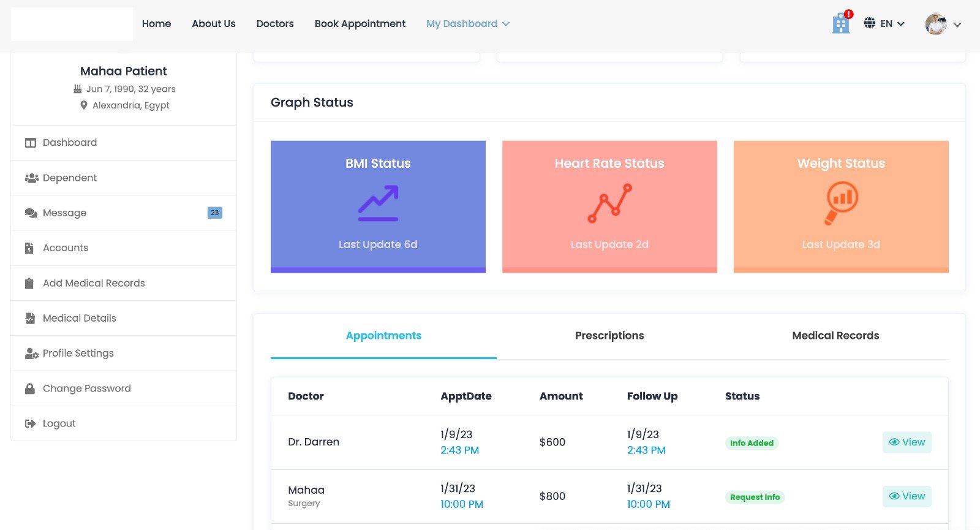This screenshot has height=530, width=980.
Task: Click the Profile Settings user-gear icon
Action: [31, 354]
